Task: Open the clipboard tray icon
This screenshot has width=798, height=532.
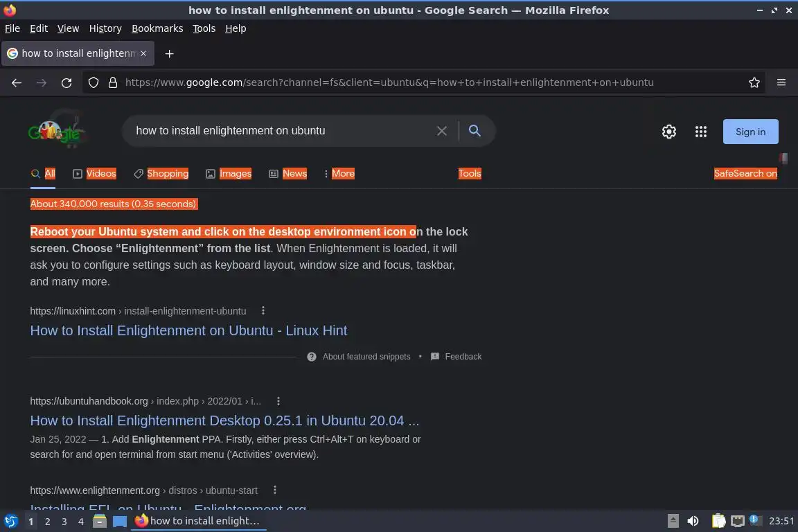Action: pos(718,521)
